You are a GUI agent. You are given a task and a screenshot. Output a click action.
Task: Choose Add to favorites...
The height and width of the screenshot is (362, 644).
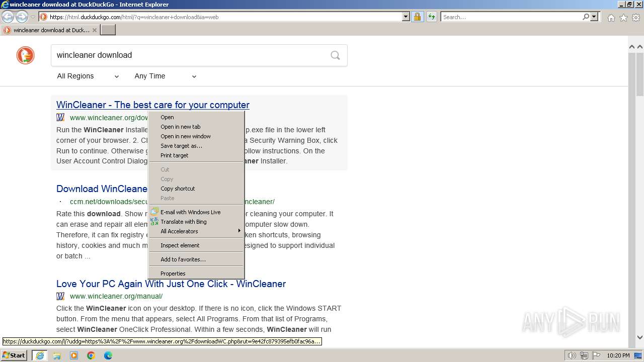point(196,259)
